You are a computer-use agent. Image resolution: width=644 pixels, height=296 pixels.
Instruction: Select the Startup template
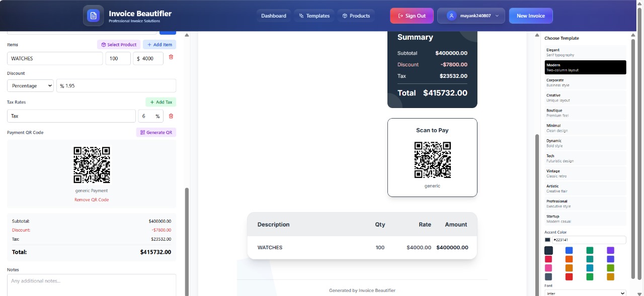click(585, 219)
